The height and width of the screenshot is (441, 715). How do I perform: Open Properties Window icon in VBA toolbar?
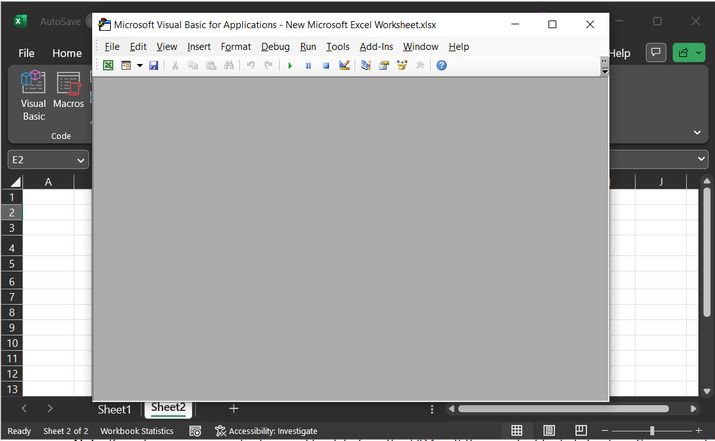(384, 65)
